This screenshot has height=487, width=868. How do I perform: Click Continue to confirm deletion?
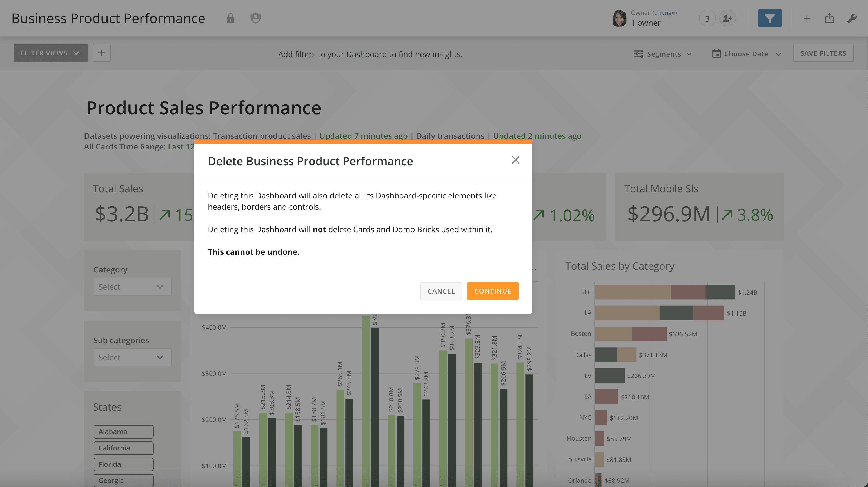(492, 291)
